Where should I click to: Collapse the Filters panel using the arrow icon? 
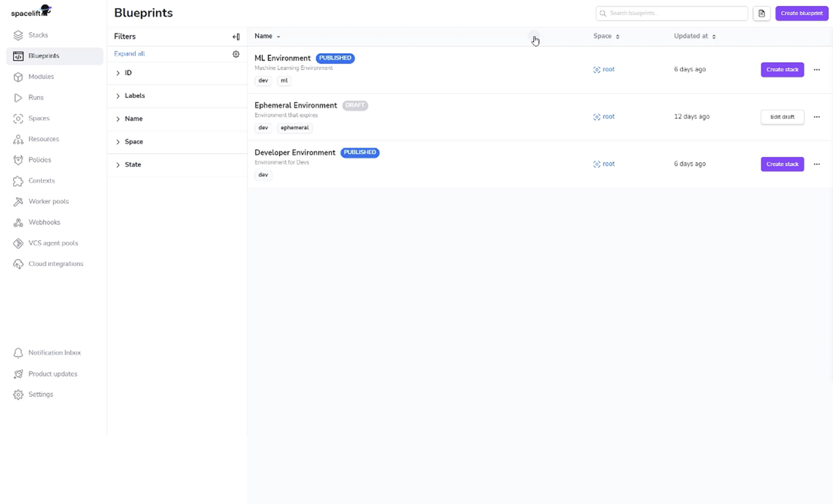[236, 37]
